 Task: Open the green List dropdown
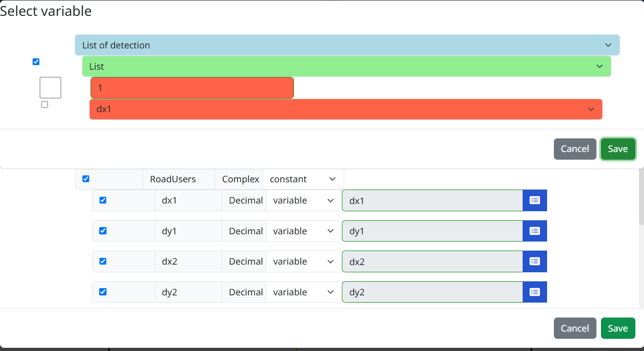click(x=346, y=66)
